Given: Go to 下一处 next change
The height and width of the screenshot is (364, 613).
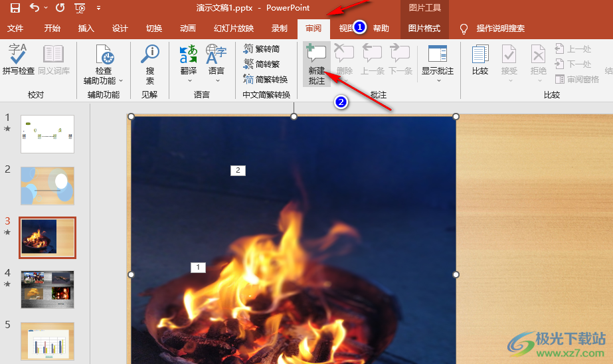Looking at the screenshot, I should coord(572,64).
